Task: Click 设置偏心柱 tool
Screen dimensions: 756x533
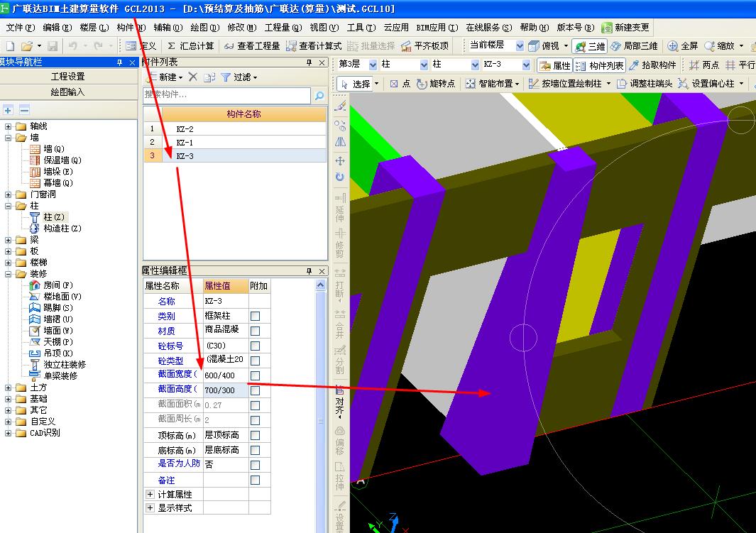Action: tap(706, 84)
